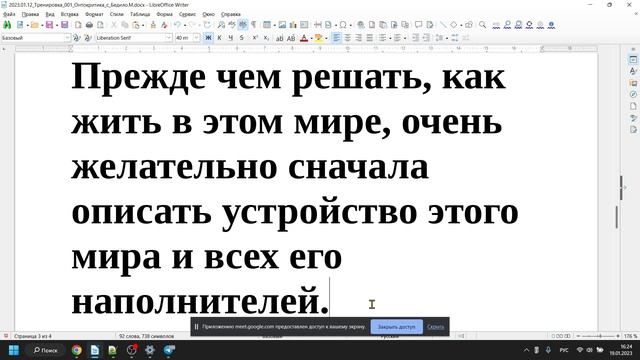The image size is (640, 360).
Task: Click the Insert Special Character omega icon
Action: pyautogui.click(x=343, y=25)
